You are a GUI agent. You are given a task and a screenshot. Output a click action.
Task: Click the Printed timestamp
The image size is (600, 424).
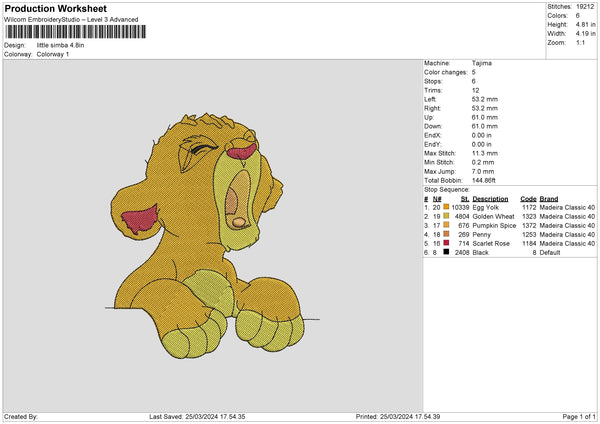click(398, 416)
